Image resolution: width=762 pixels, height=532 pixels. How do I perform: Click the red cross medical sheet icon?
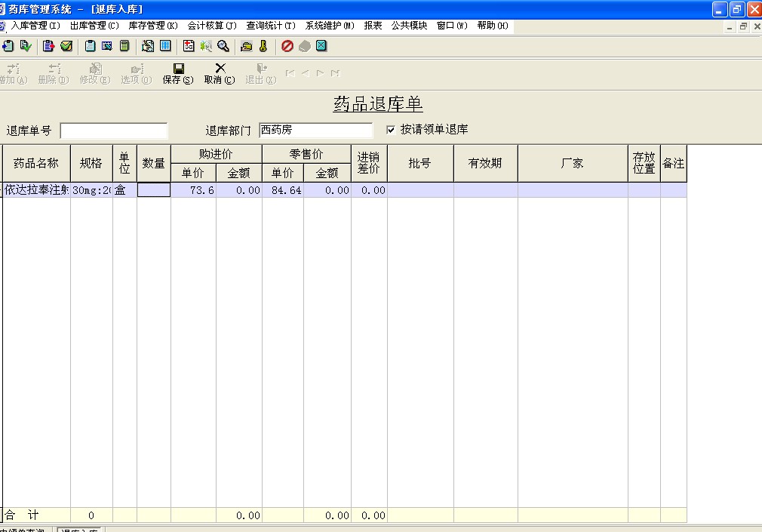(x=189, y=46)
